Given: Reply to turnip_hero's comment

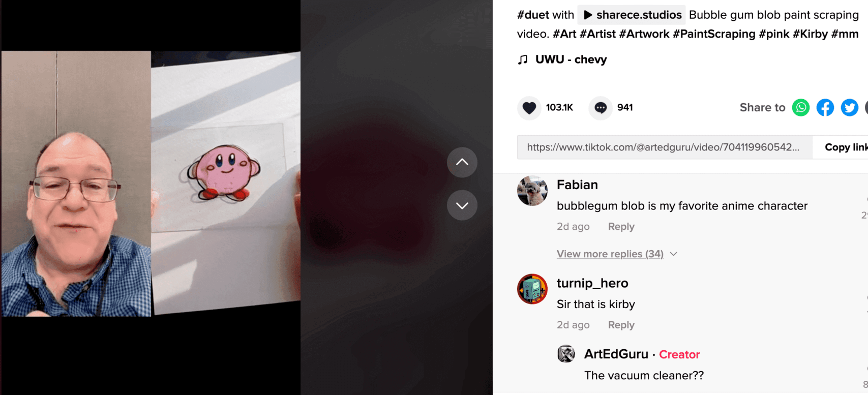Looking at the screenshot, I should pyautogui.click(x=621, y=325).
